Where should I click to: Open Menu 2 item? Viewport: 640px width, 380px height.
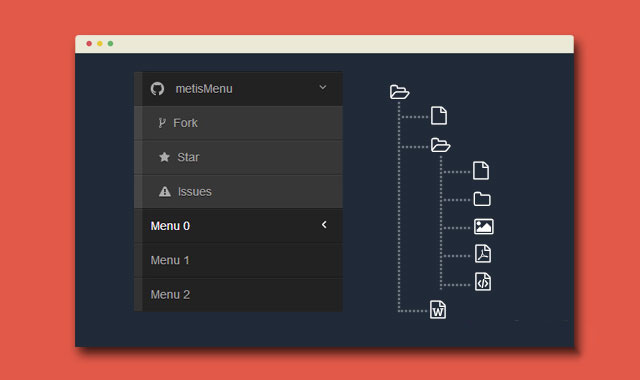click(x=238, y=295)
